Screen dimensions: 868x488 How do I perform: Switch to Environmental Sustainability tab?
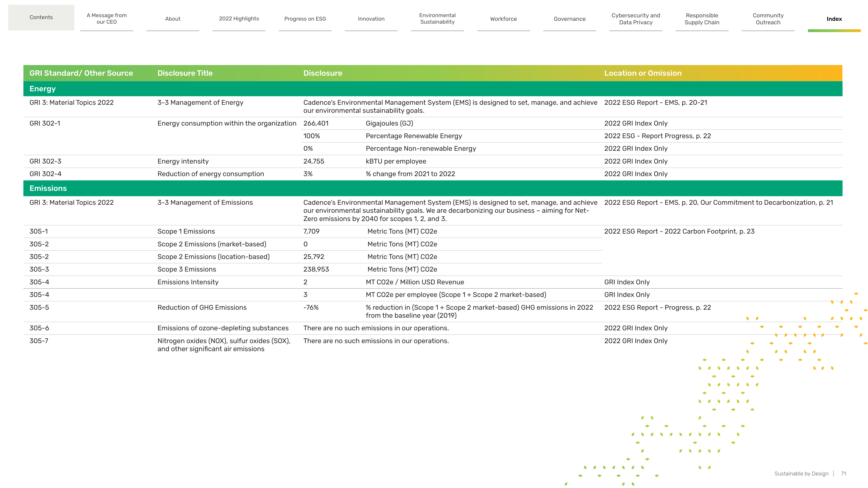437,18
